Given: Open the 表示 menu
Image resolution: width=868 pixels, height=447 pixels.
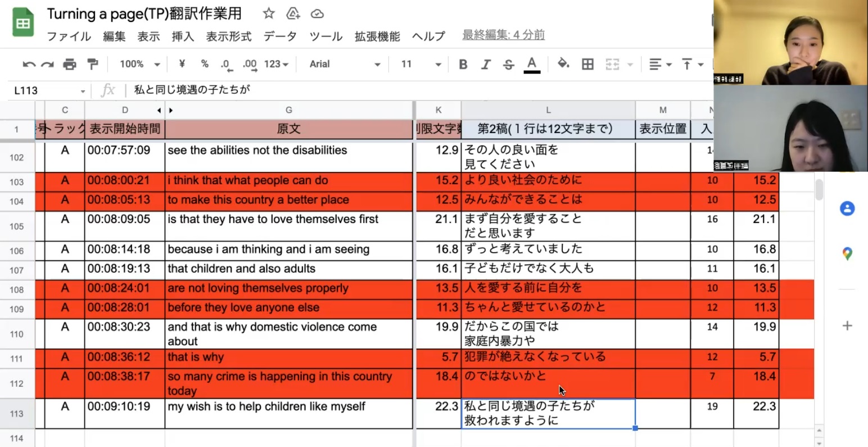Looking at the screenshot, I should click(148, 37).
